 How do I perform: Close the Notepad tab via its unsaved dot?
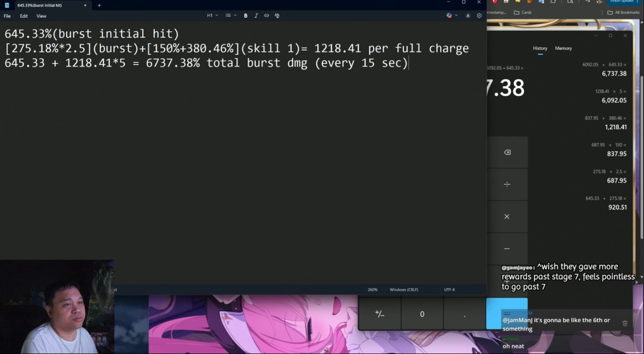pos(85,5)
